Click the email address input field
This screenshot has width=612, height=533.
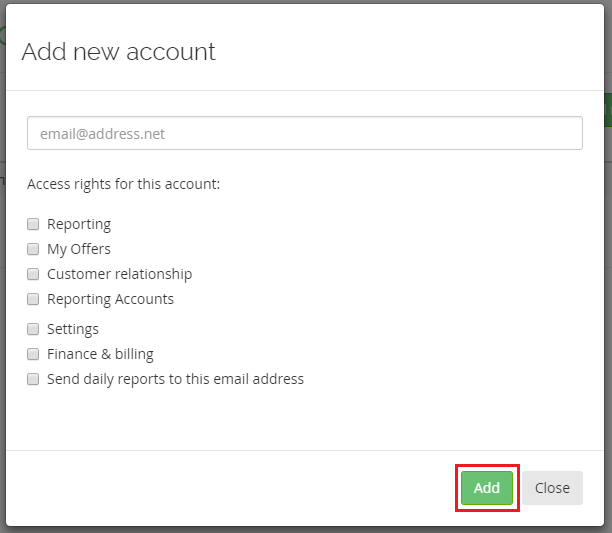click(x=305, y=133)
